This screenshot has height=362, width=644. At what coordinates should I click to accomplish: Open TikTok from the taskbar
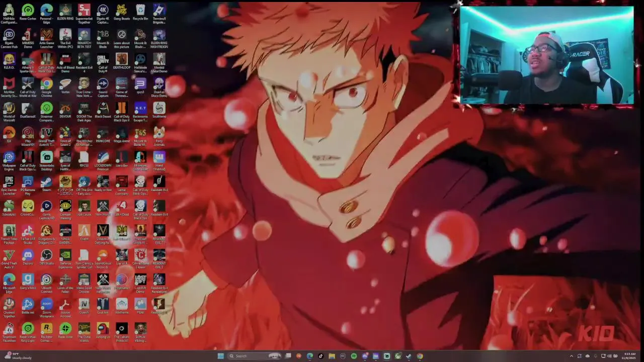(320, 356)
